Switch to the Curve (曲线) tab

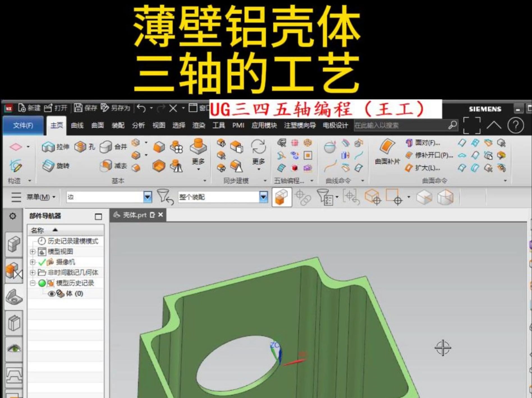77,125
